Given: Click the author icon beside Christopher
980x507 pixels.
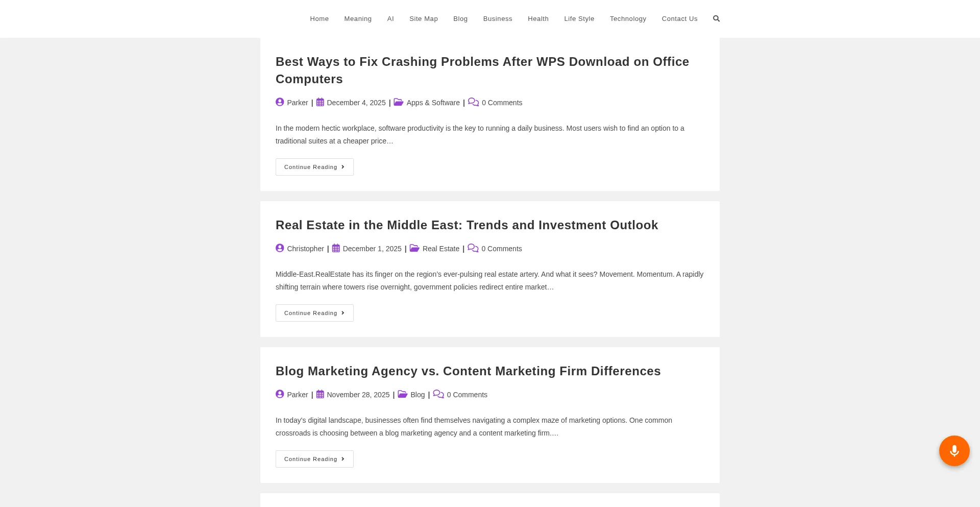Looking at the screenshot, I should (280, 248).
